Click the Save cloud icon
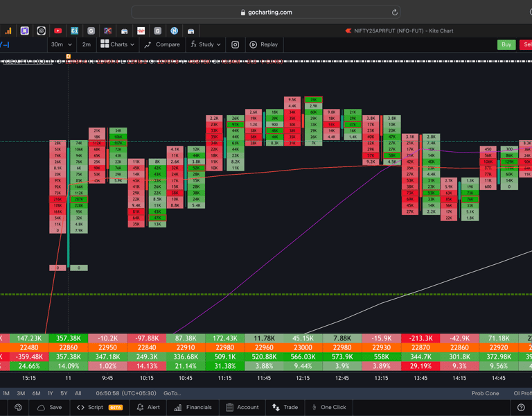The width and height of the screenshot is (532, 416). (x=41, y=408)
